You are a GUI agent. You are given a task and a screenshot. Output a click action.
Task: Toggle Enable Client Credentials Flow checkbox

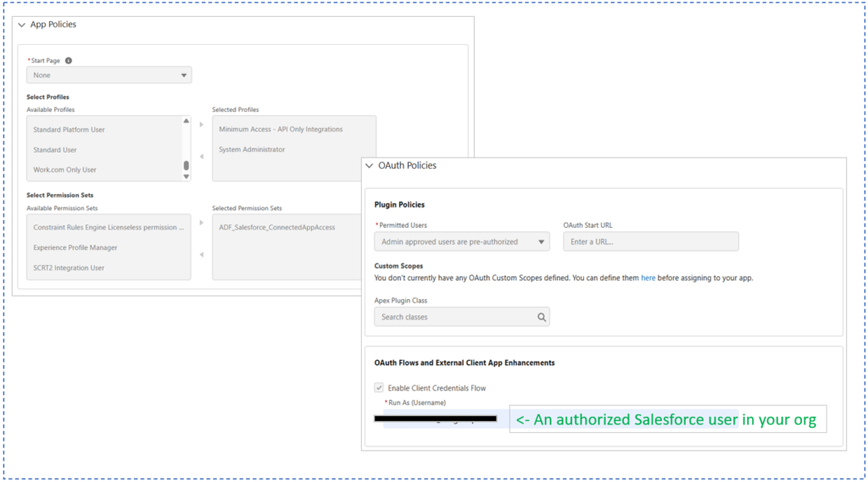click(x=379, y=388)
